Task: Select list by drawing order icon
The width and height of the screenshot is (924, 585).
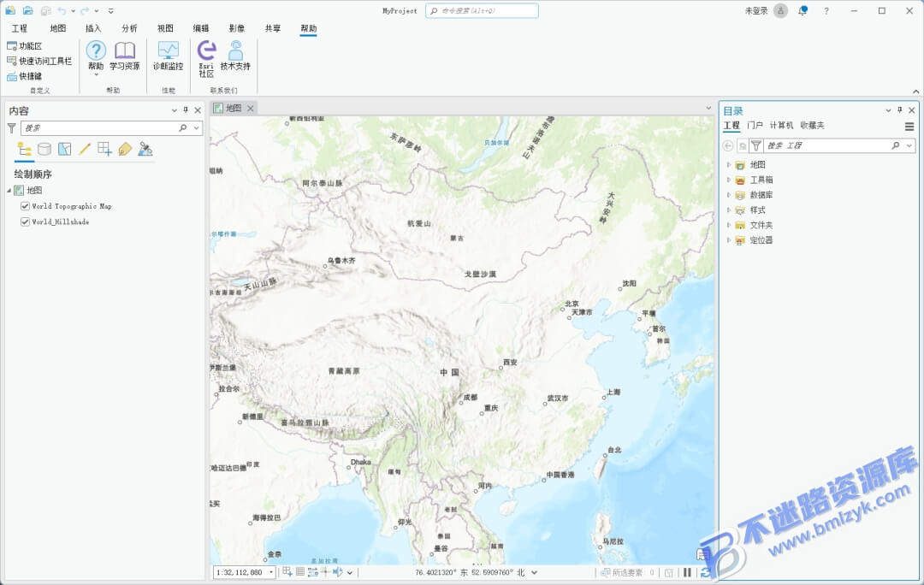Action: pos(24,149)
